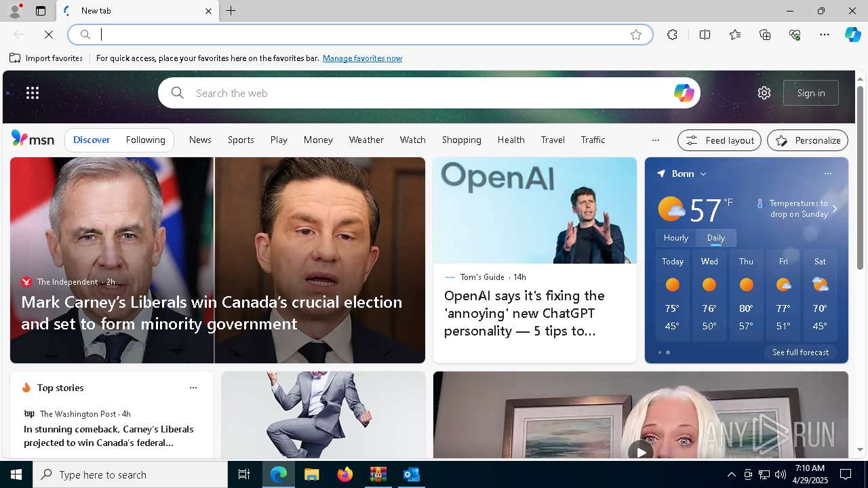Open page settings gear icon
The image size is (868, 488).
764,93
